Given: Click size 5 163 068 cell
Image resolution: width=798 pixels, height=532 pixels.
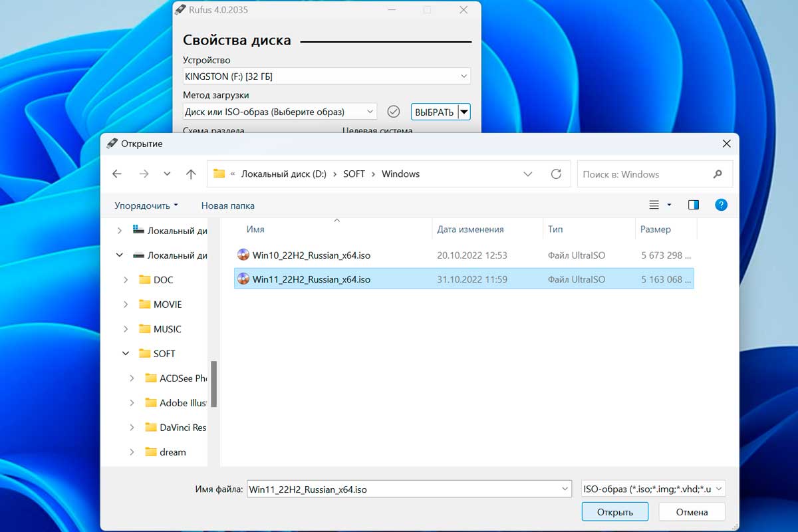Looking at the screenshot, I should 666,280.
